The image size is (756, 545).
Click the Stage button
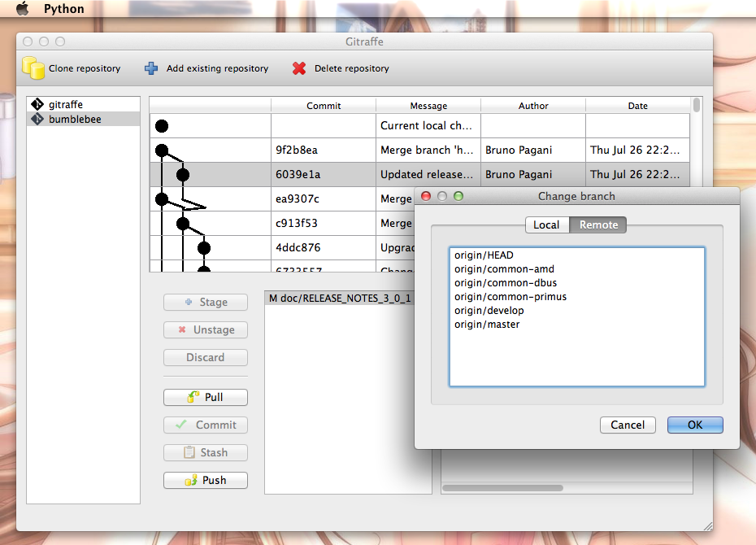206,303
